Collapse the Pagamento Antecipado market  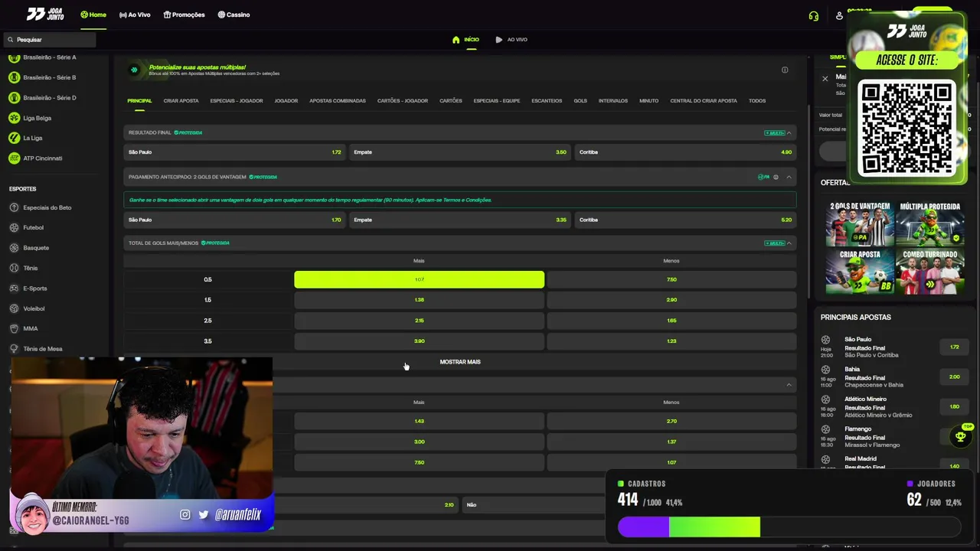789,177
